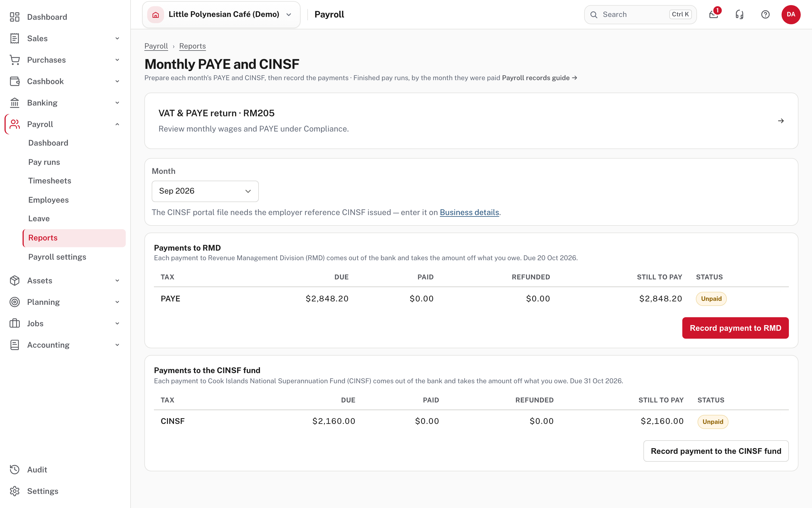Click the support headset icon
This screenshot has width=812, height=508.
[x=740, y=14]
